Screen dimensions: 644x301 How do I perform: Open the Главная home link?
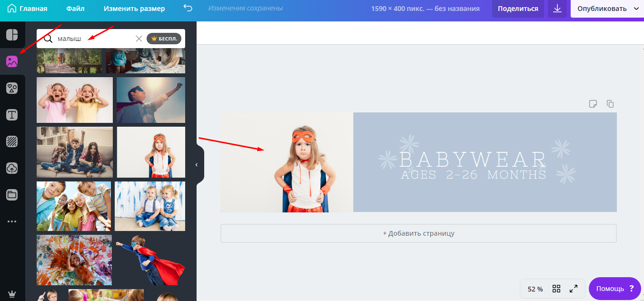click(28, 9)
